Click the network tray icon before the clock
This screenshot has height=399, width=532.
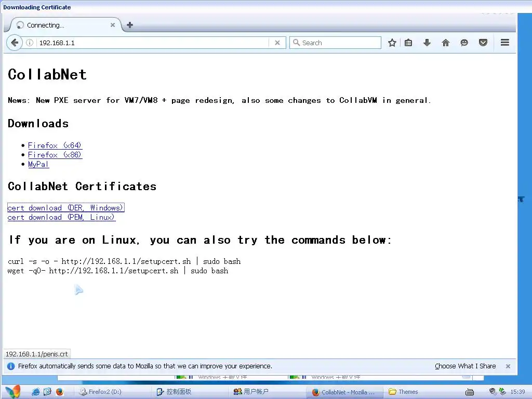click(502, 392)
